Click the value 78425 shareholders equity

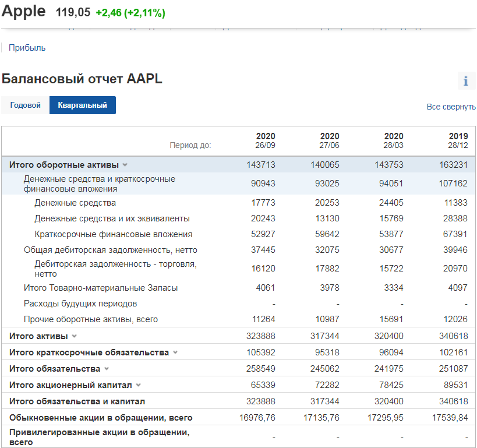click(391, 385)
